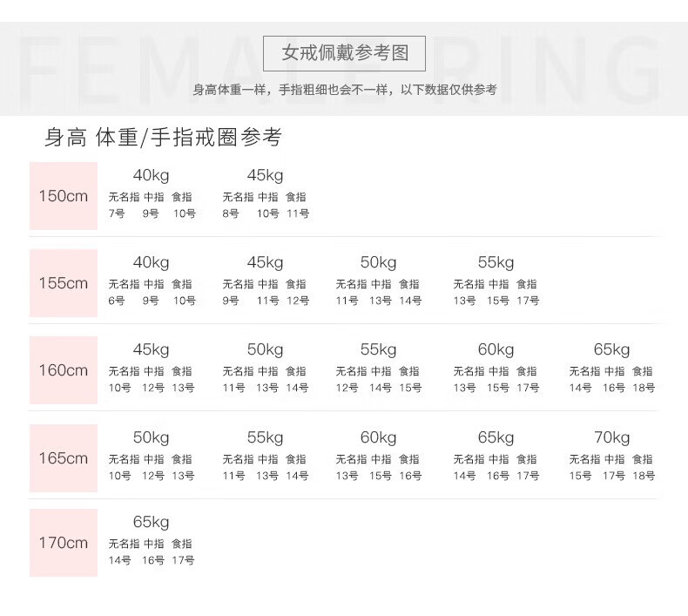Choose the 170cm height box
Image resolution: width=688 pixels, height=616 pixels.
[x=64, y=543]
